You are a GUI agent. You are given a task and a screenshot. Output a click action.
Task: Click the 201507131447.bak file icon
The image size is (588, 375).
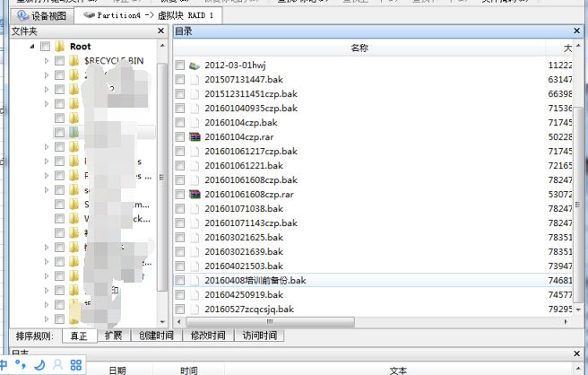[x=195, y=80]
